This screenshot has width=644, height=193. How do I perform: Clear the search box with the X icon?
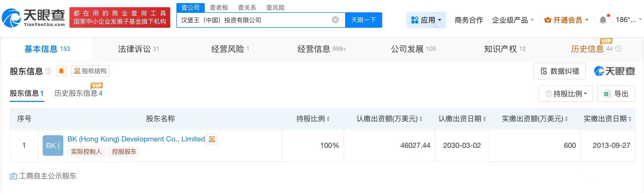(x=335, y=20)
